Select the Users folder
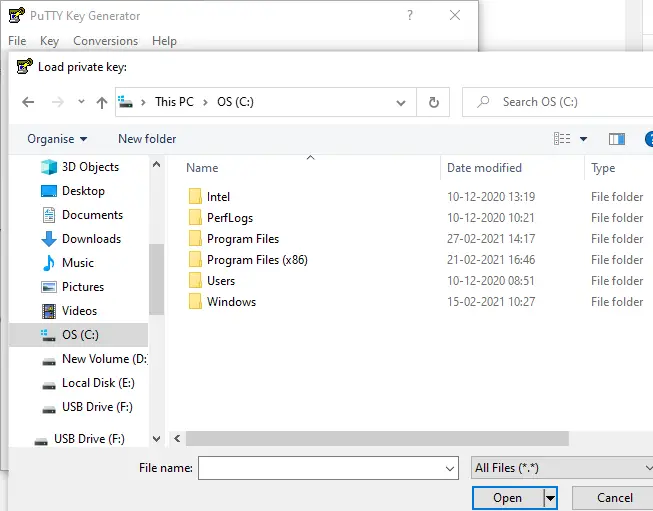Viewport: 653px width, 511px height. pyautogui.click(x=221, y=281)
